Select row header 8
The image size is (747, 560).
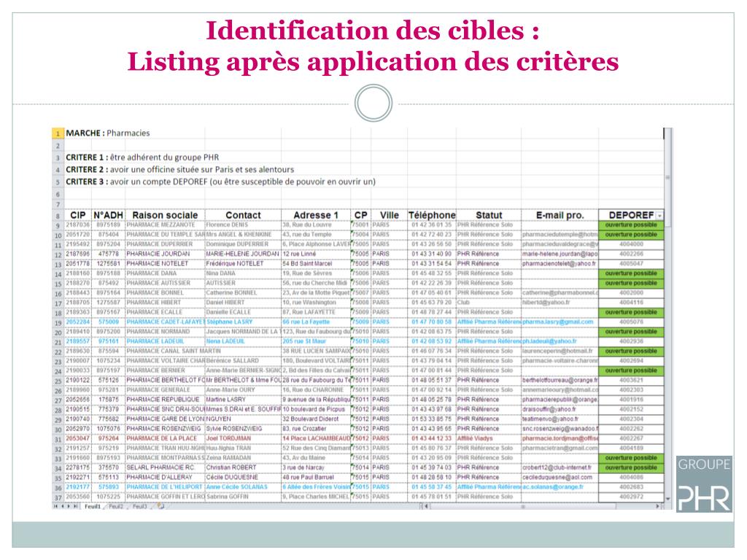(58, 216)
